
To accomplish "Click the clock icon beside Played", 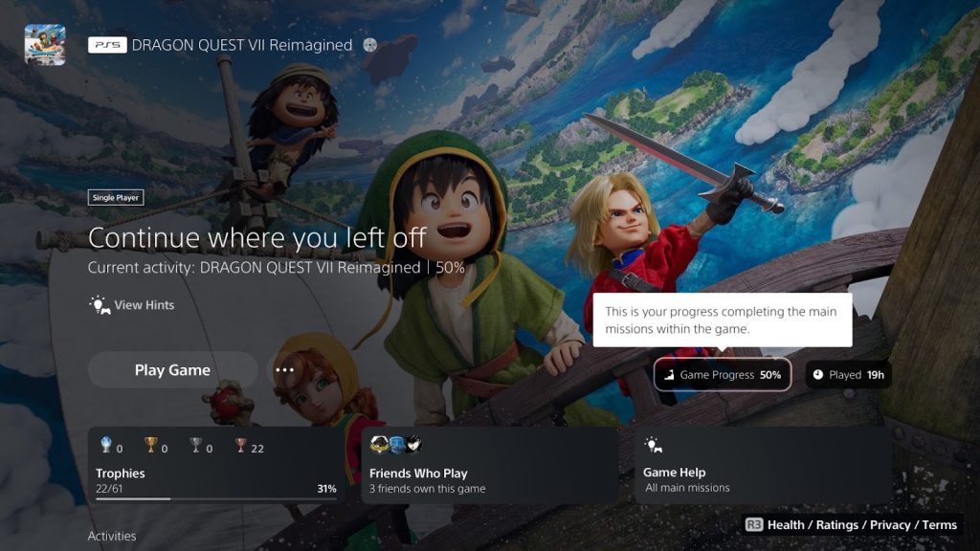I will 818,375.
